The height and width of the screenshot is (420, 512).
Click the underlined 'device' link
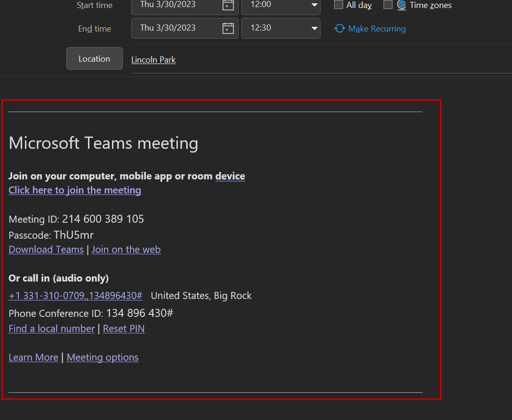(230, 176)
